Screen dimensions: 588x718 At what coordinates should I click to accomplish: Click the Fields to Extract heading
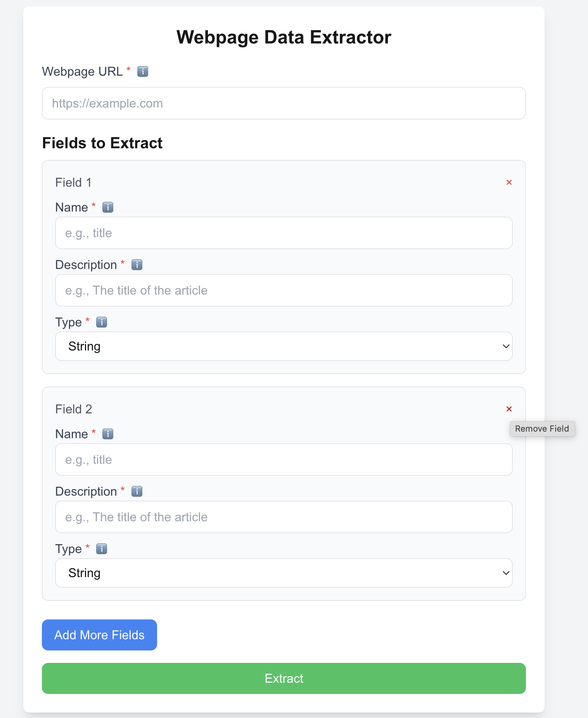coord(102,143)
